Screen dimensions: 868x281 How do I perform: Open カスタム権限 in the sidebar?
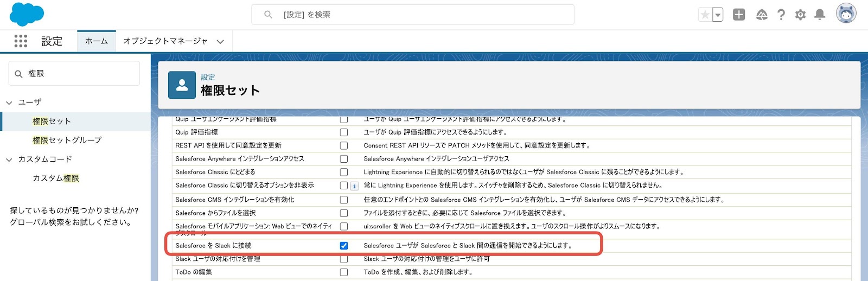tap(56, 178)
